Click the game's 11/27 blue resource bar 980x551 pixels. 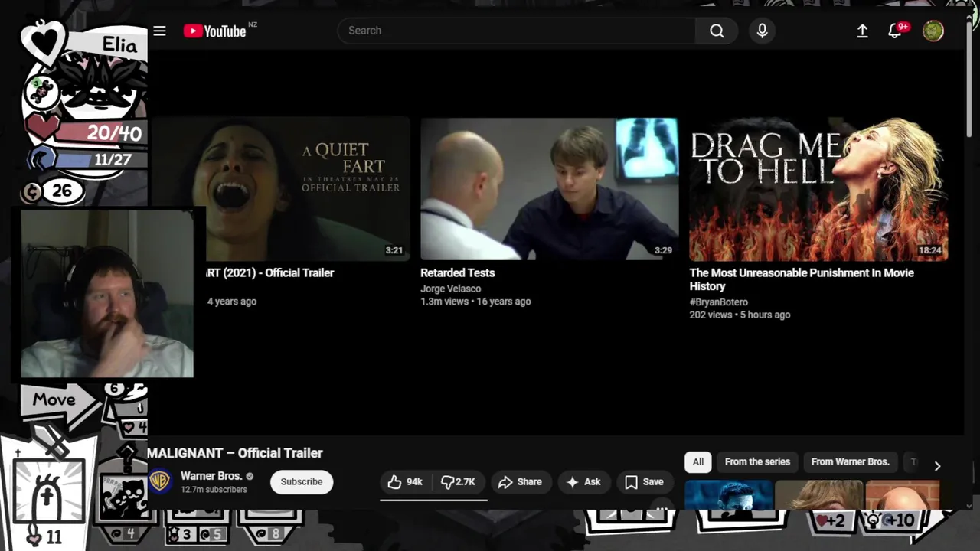(96, 159)
